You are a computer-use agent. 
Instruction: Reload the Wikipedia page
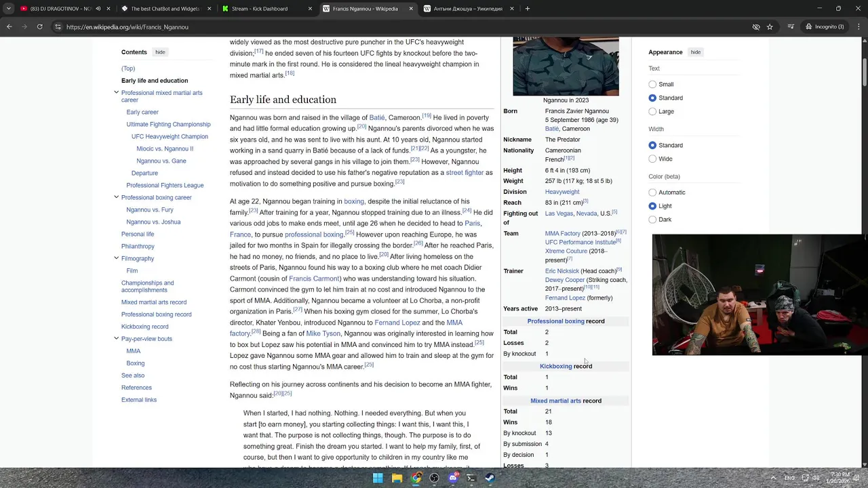click(x=40, y=26)
